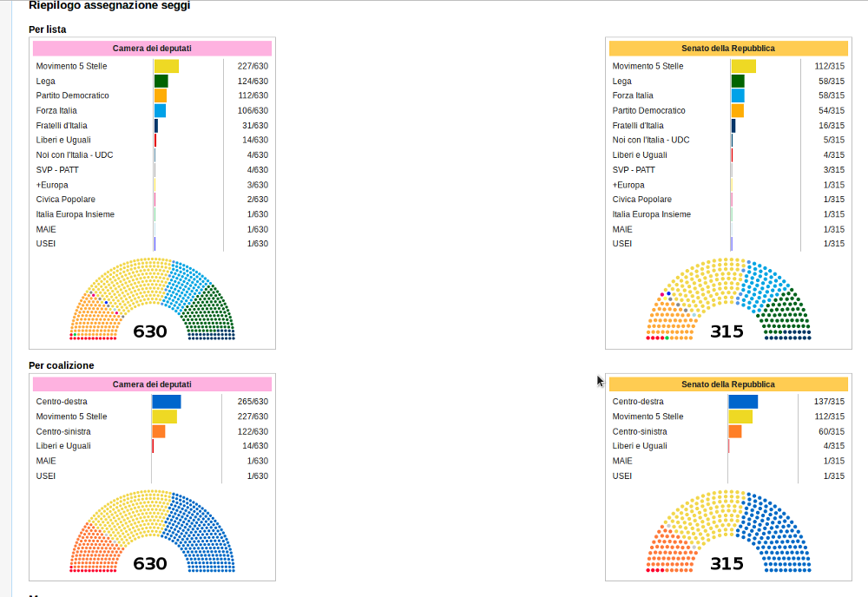Select orange Centro-sinistra bar in Senato per coalizione

[735, 431]
